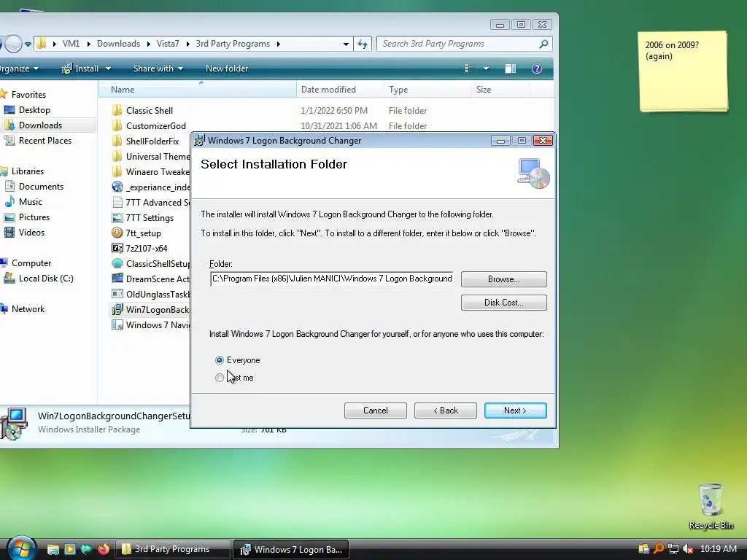Select the ShellFolderFix folder icon

[x=117, y=141]
